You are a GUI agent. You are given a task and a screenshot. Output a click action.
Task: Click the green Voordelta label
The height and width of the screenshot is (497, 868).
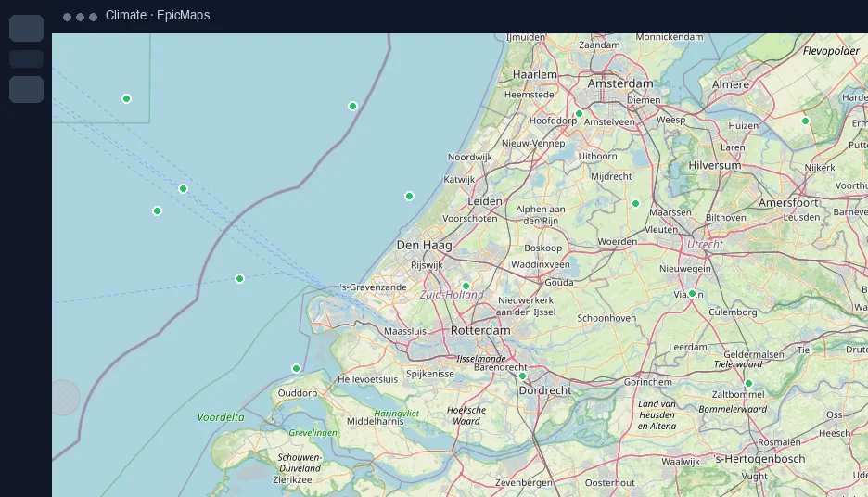coord(221,417)
